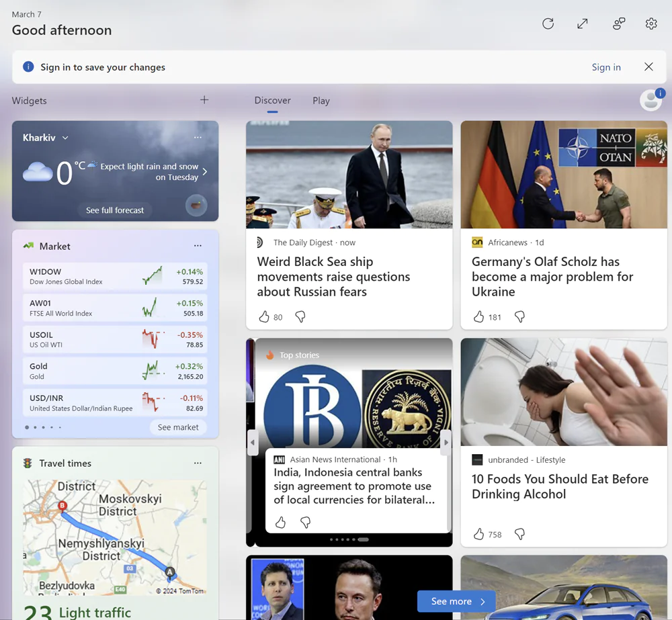Image resolution: width=672 pixels, height=620 pixels.
Task: Like the India Indonesia banks story
Action: [x=280, y=523]
